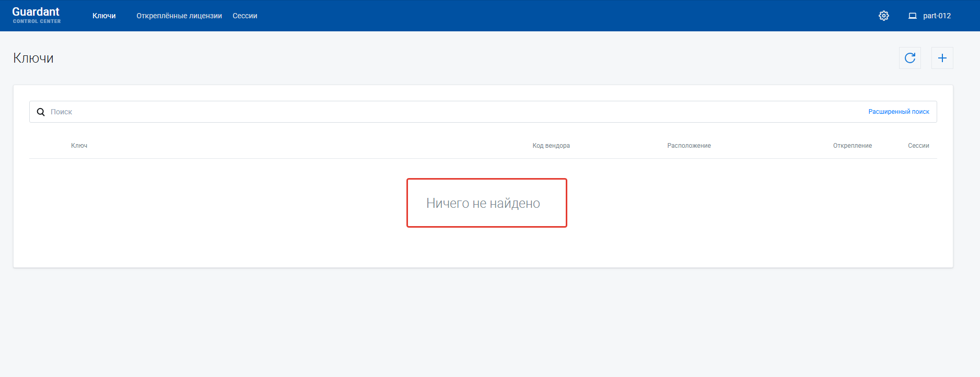Click the Расположение column header
The image size is (980, 377).
(689, 146)
